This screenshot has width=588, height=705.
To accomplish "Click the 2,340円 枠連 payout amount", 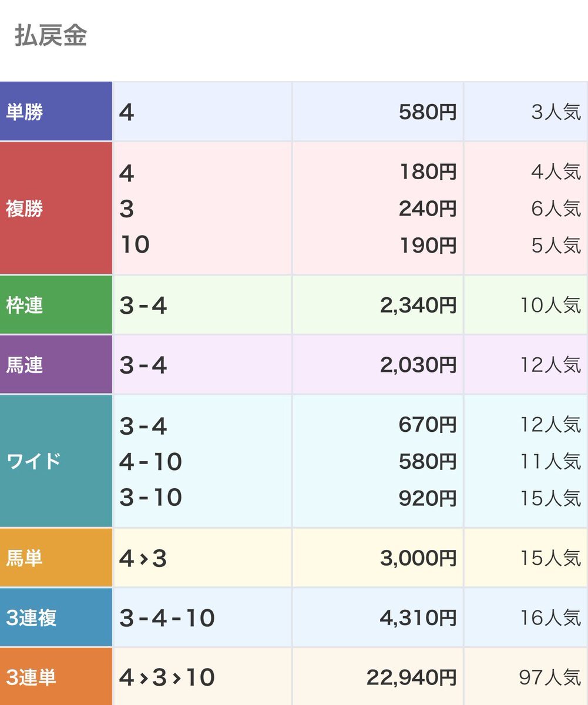I will (418, 305).
